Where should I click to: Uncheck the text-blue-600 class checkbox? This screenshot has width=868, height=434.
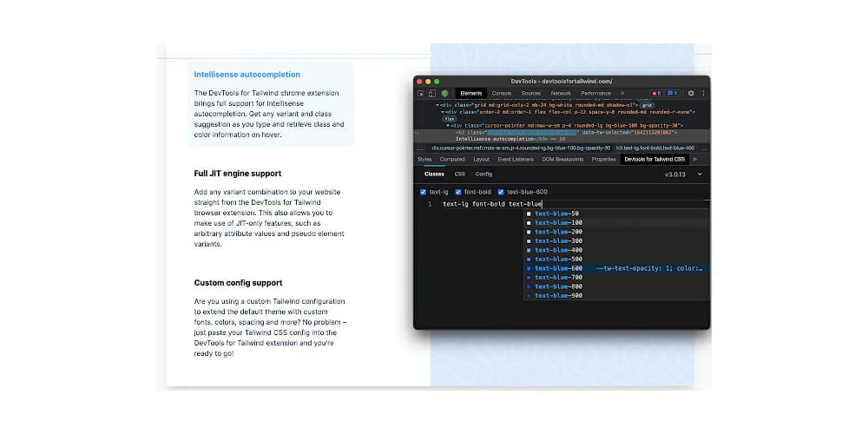(501, 192)
